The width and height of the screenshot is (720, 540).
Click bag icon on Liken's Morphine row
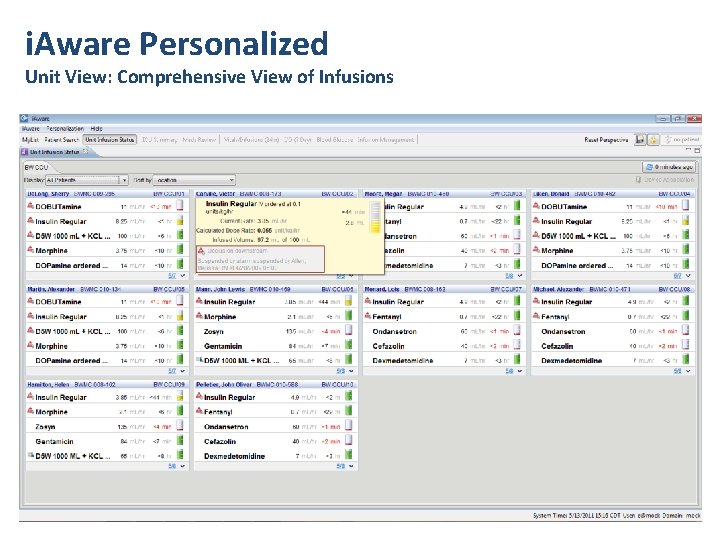pos(686,249)
